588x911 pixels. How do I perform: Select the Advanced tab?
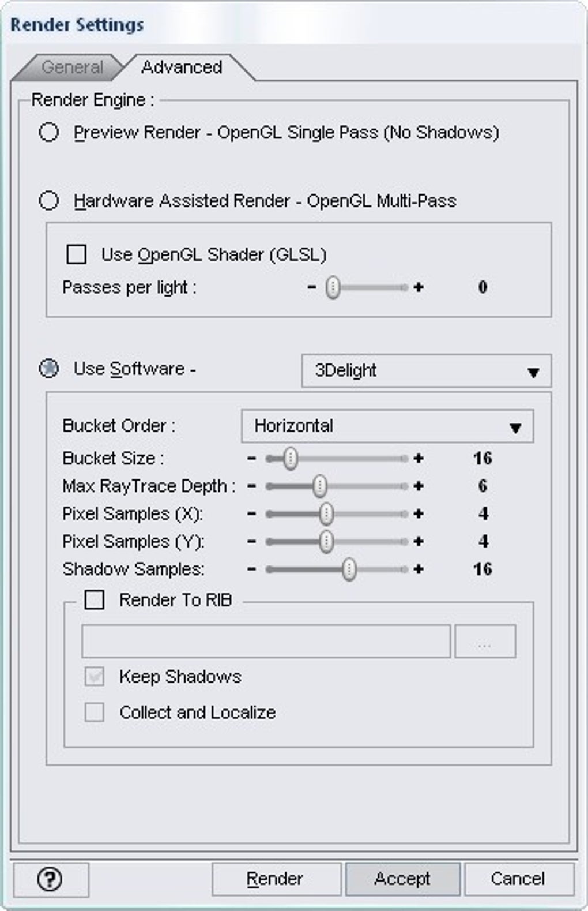click(x=182, y=68)
